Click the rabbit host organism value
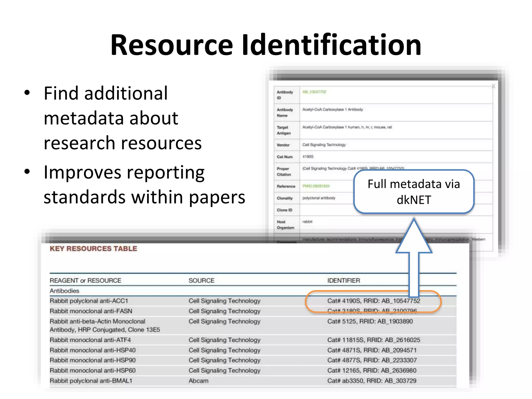The width and height of the screenshot is (532, 399). tap(307, 222)
